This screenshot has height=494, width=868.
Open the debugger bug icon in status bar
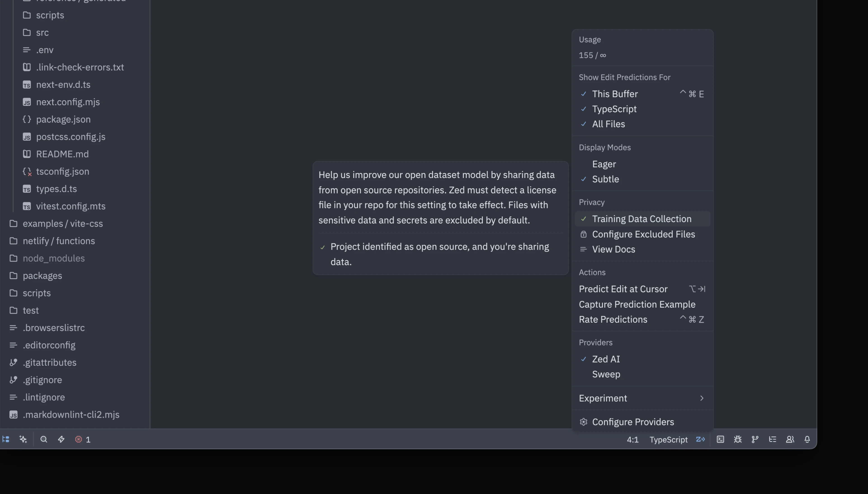pyautogui.click(x=738, y=439)
